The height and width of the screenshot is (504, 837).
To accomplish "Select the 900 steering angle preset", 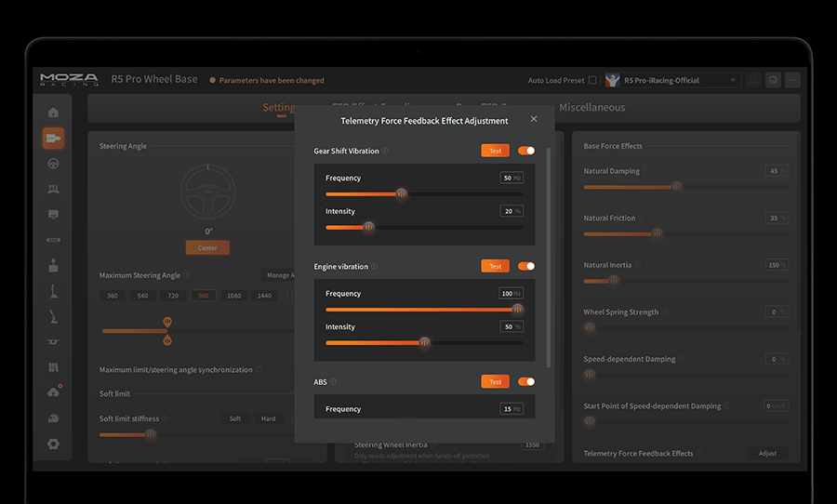I will tap(204, 296).
